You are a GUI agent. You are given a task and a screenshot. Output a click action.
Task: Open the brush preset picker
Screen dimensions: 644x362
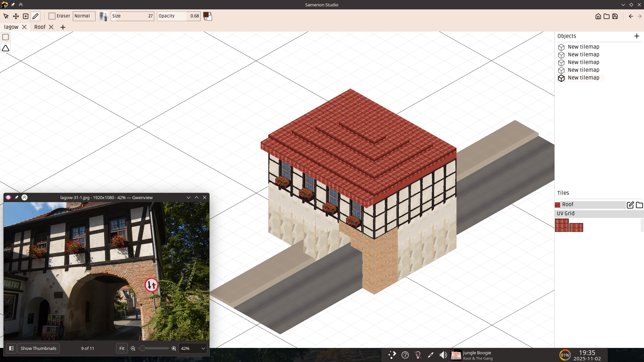[x=103, y=16]
